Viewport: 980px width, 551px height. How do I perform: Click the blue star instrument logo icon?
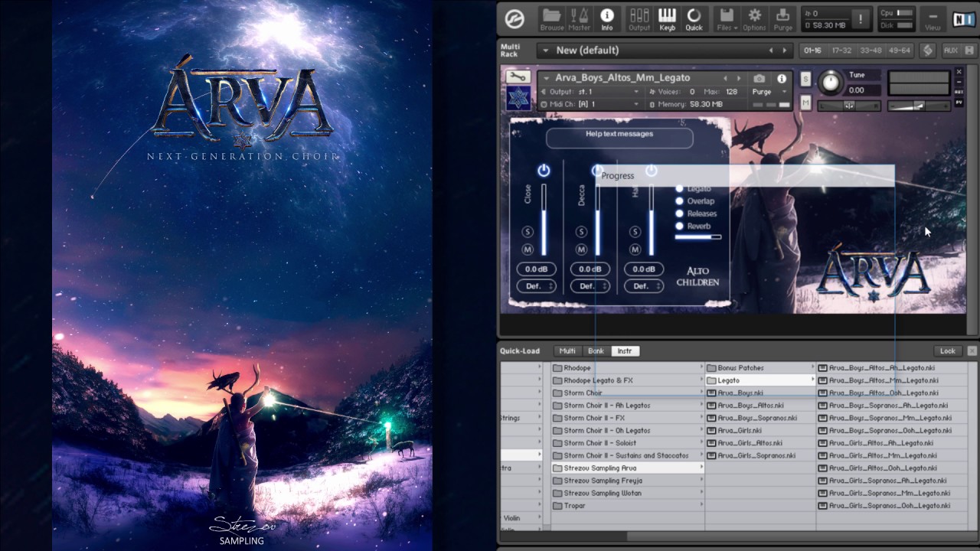point(518,98)
